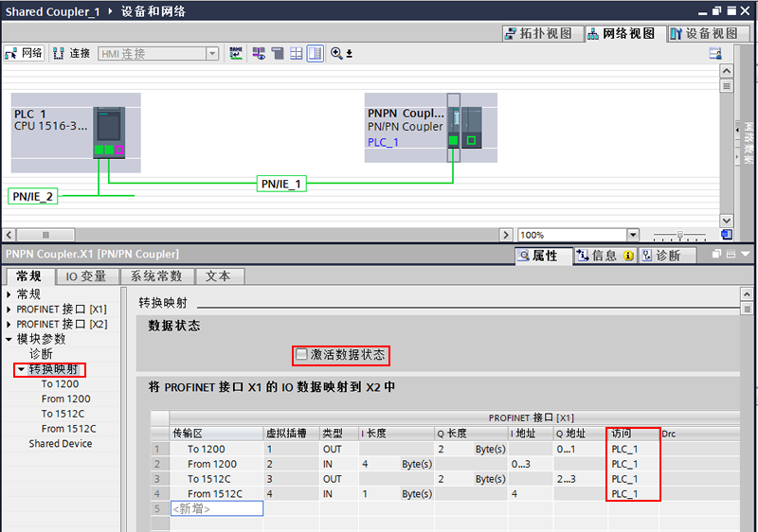Expand the PROFINET 接口 [X1] node
Viewport: 758px width, 532px height.
[9, 310]
